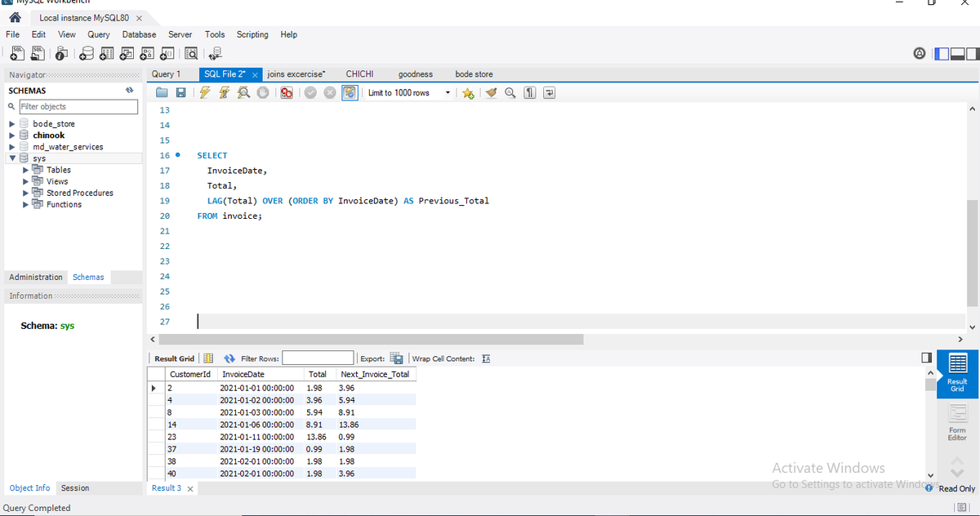980x516 pixels.
Task: Rollback transaction X icon
Action: tap(329, 93)
